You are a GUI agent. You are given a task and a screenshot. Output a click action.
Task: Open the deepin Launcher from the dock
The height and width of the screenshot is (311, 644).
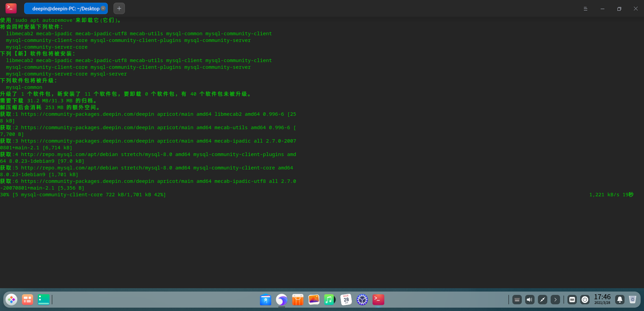[11, 300]
